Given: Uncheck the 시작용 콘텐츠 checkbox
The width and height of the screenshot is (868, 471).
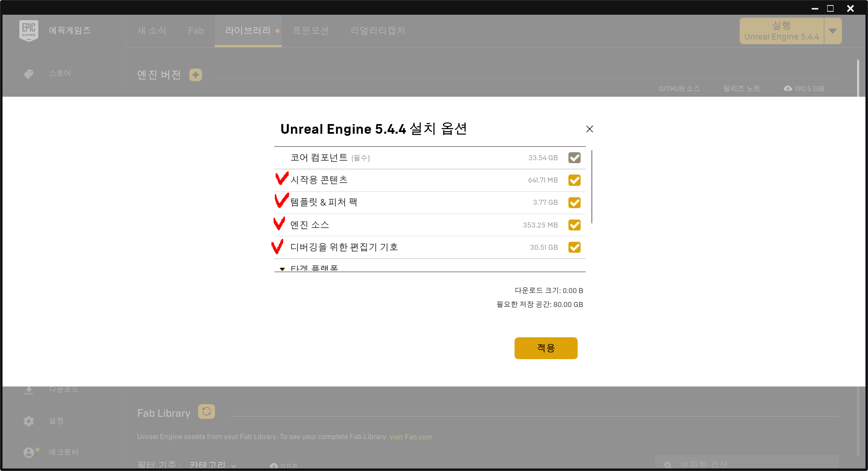Looking at the screenshot, I should (574, 180).
